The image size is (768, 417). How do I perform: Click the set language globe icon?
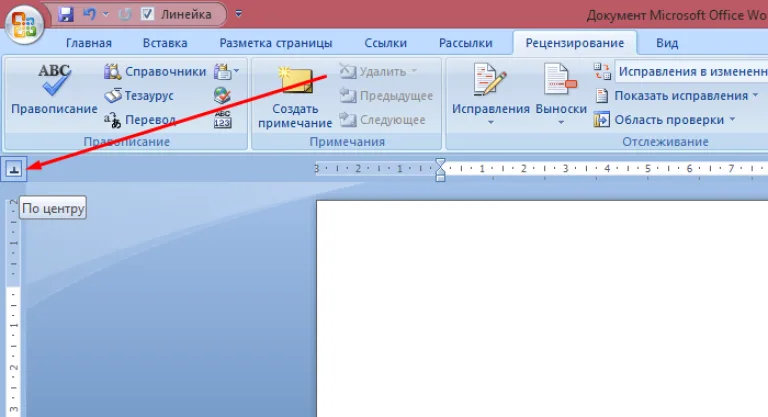222,96
